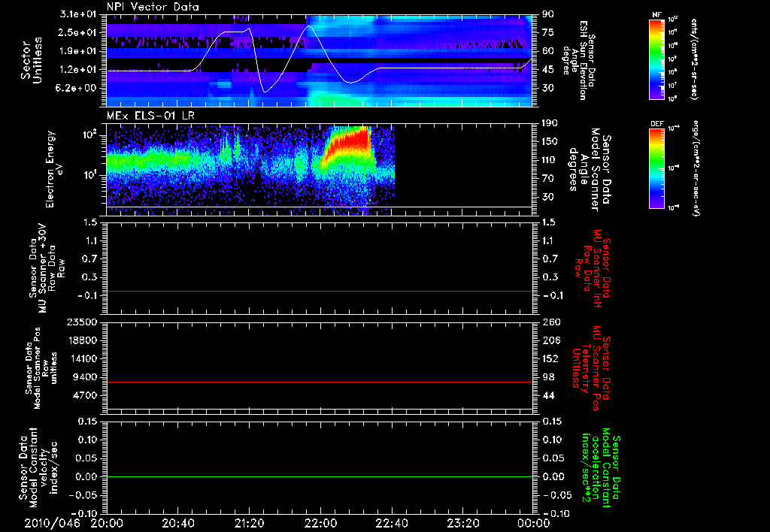Click the 98 telemetry tick value
The width and height of the screenshot is (770, 532).
tap(548, 377)
